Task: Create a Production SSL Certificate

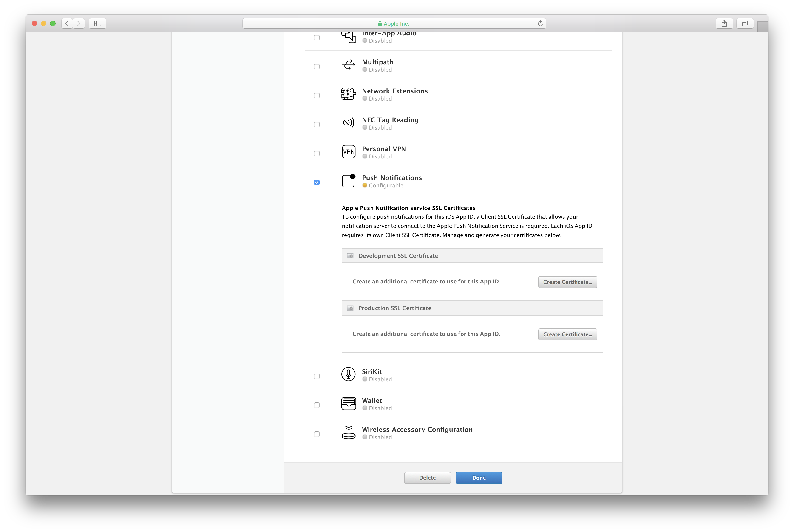Action: (567, 334)
